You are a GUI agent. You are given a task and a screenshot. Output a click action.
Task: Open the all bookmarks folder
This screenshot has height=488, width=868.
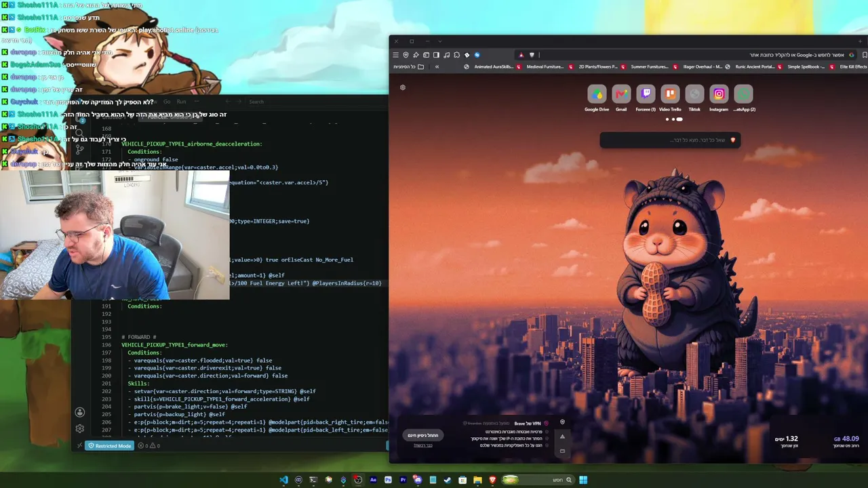click(409, 67)
